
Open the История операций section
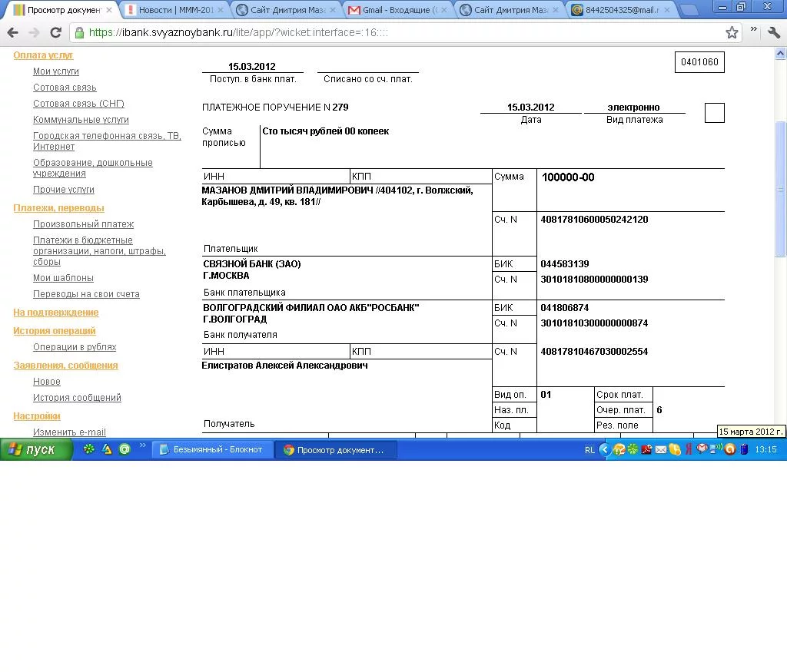(55, 330)
